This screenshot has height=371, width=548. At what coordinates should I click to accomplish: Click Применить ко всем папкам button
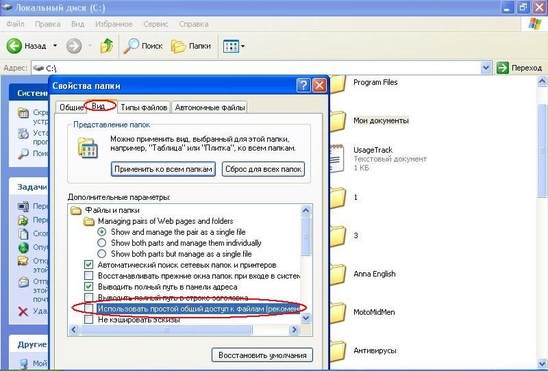[x=163, y=169]
